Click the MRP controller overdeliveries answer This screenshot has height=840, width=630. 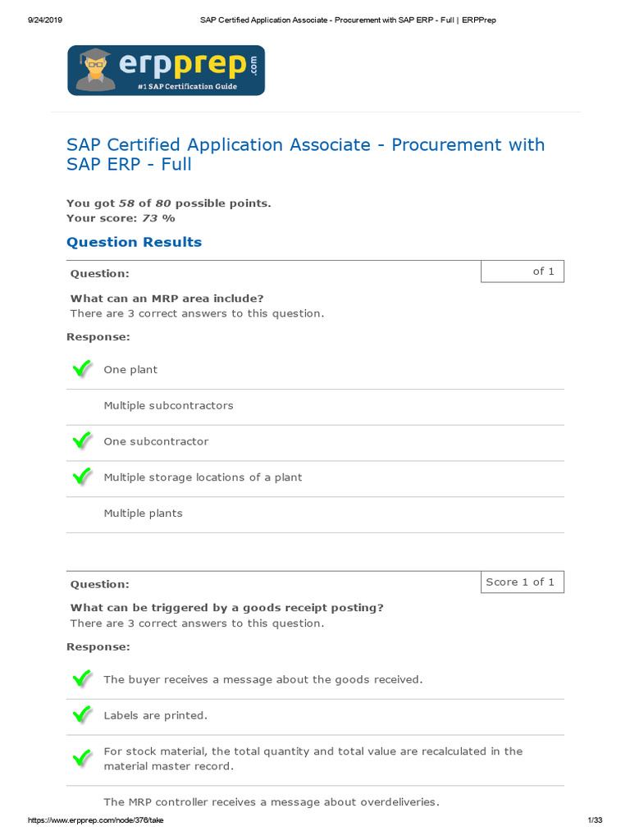tap(271, 802)
